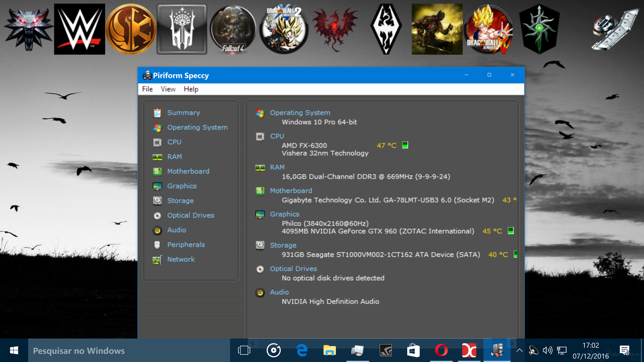
Task: Open Operating System section in sidebar
Action: coord(197,127)
